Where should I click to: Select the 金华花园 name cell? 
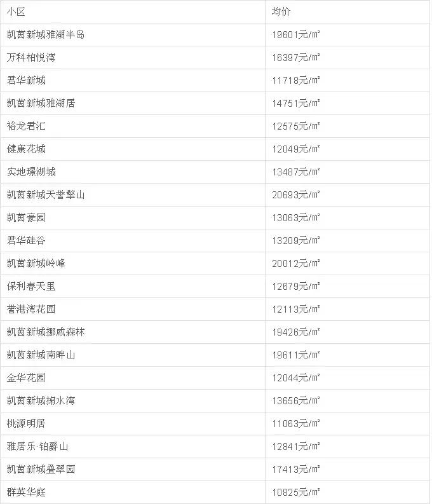click(x=26, y=378)
